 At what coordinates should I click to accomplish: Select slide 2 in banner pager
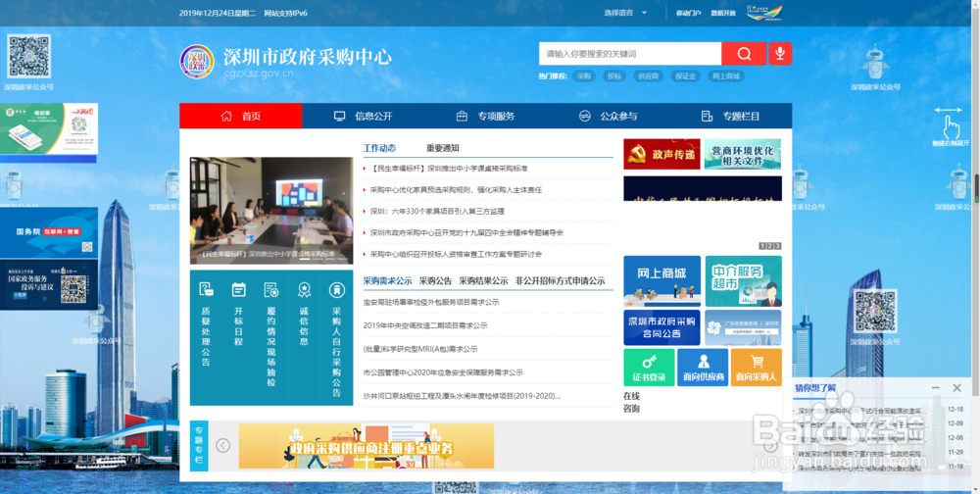[x=770, y=246]
